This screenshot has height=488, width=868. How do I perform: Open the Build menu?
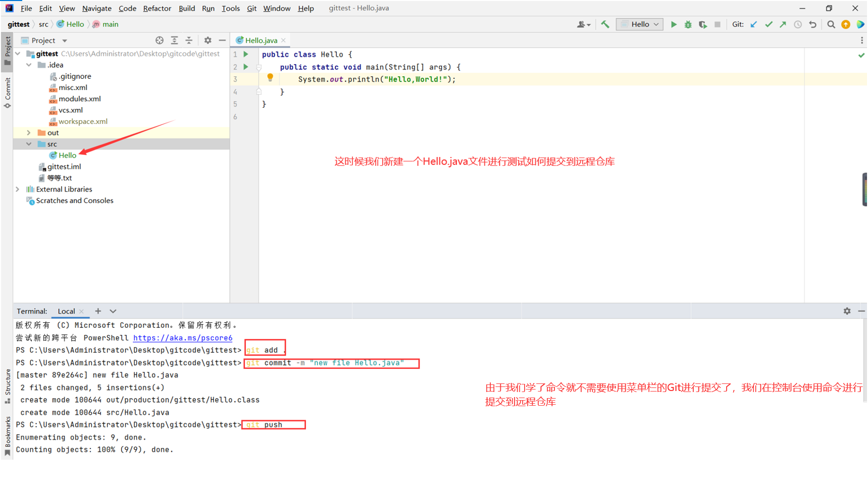point(187,8)
